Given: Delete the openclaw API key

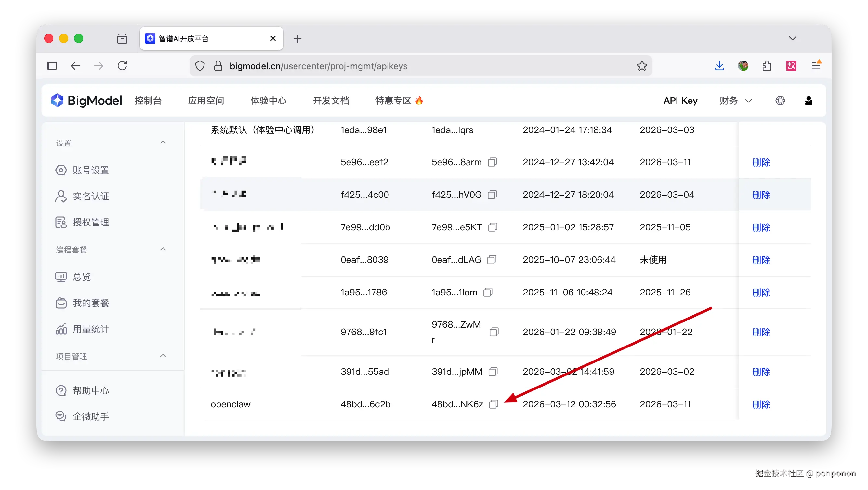Looking at the screenshot, I should [761, 404].
